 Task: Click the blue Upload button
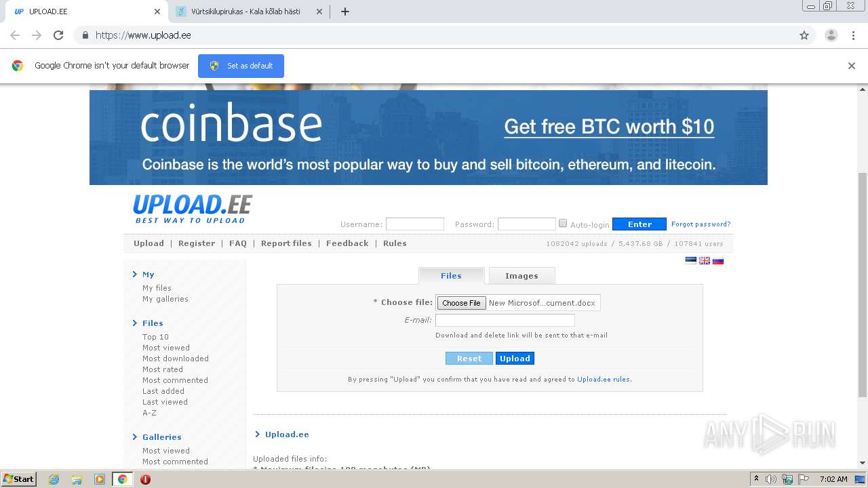tap(515, 359)
